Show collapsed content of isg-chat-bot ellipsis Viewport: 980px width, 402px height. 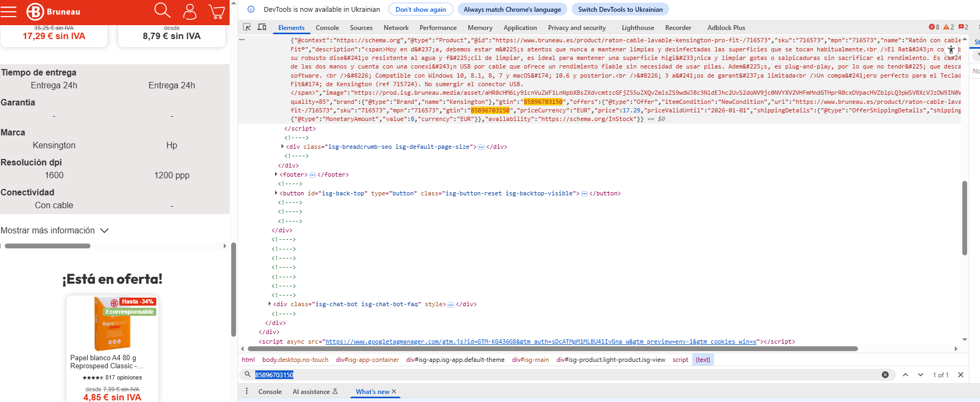(x=451, y=305)
